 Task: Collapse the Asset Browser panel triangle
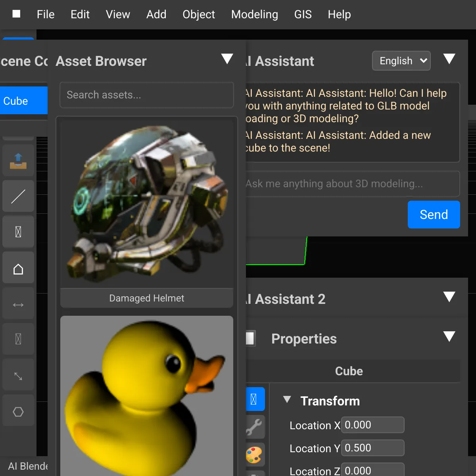[227, 59]
